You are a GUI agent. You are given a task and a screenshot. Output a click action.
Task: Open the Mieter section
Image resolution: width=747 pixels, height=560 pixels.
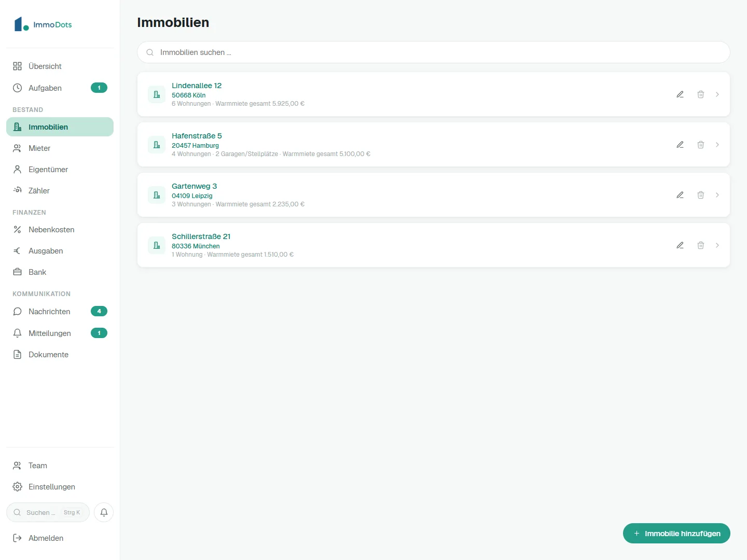click(x=60, y=148)
